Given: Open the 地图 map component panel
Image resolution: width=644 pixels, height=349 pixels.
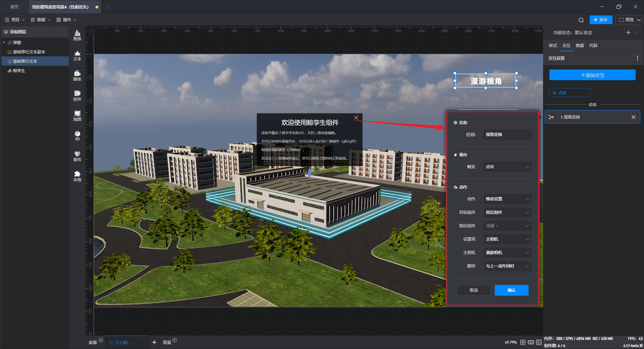Looking at the screenshot, I should (x=77, y=116).
